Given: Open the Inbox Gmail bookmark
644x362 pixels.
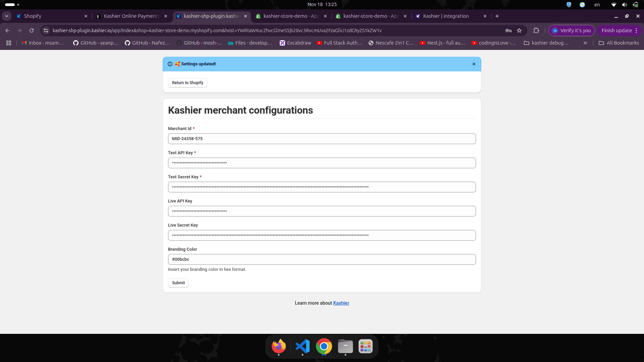Looking at the screenshot, I should coord(43,43).
